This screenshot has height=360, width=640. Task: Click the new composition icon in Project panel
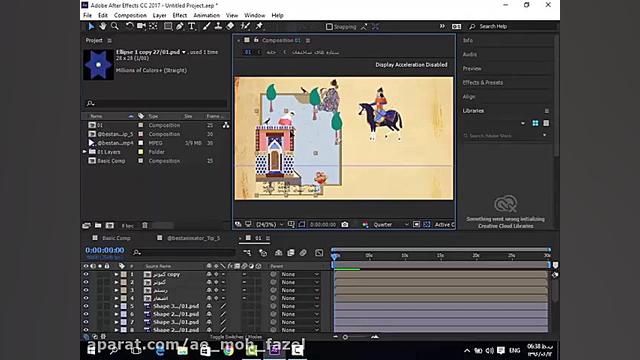(x=110, y=225)
